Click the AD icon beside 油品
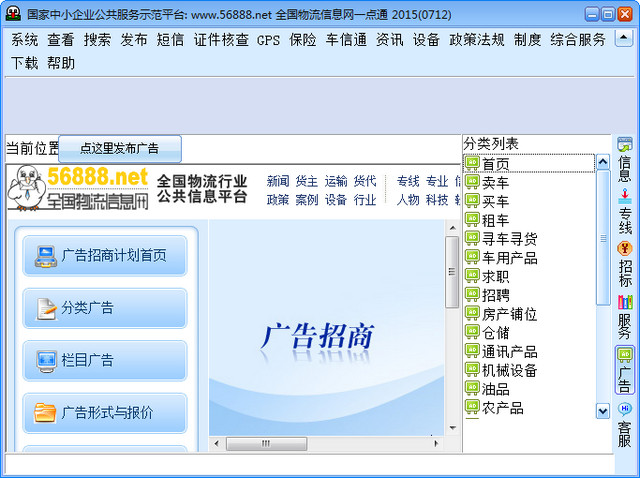Image resolution: width=640 pixels, height=478 pixels. (x=472, y=389)
